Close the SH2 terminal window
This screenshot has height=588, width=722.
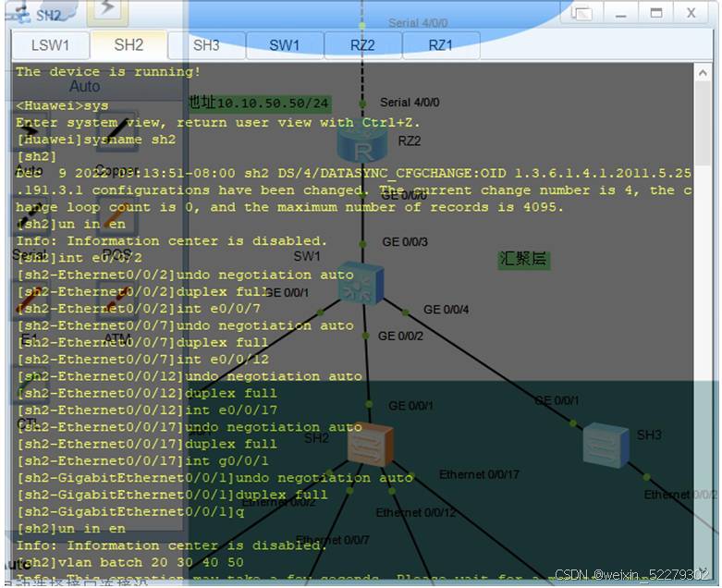tap(691, 13)
